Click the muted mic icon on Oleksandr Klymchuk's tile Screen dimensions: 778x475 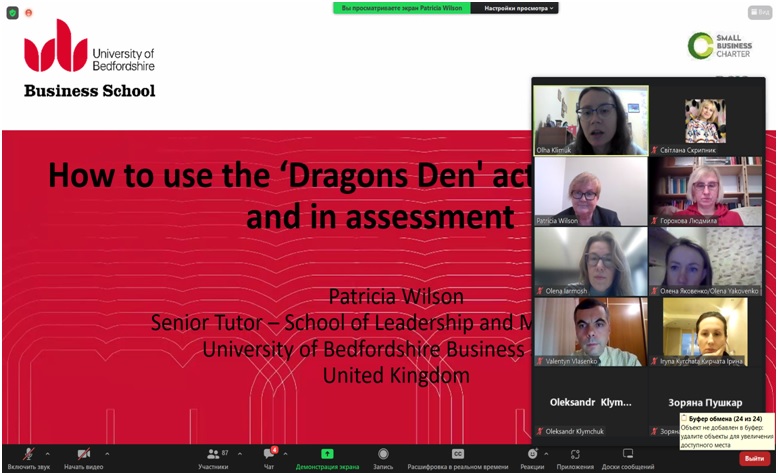click(540, 431)
